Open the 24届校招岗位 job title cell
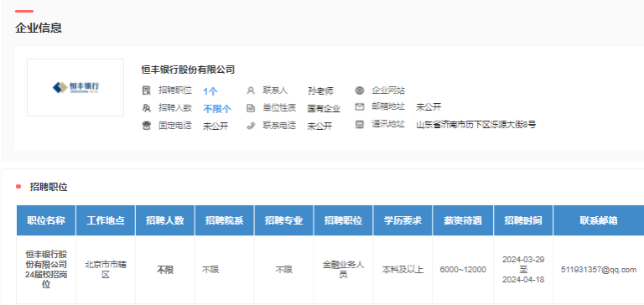The height and width of the screenshot is (305, 644). 46,269
